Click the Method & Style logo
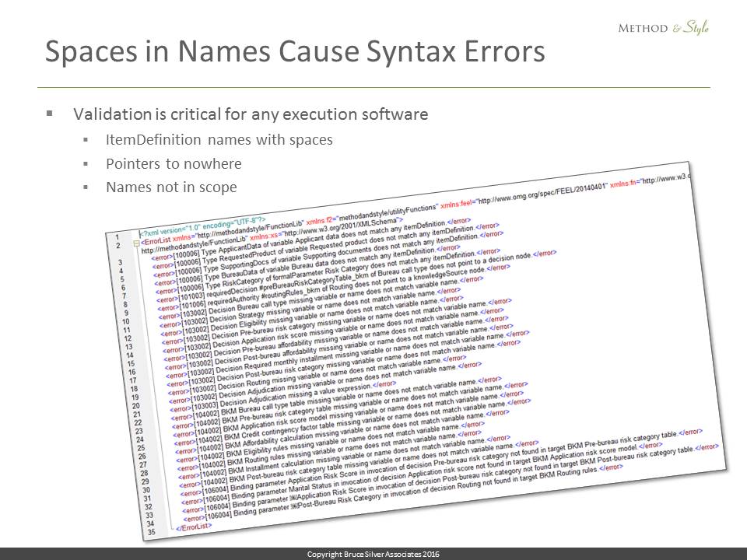 pos(663,28)
